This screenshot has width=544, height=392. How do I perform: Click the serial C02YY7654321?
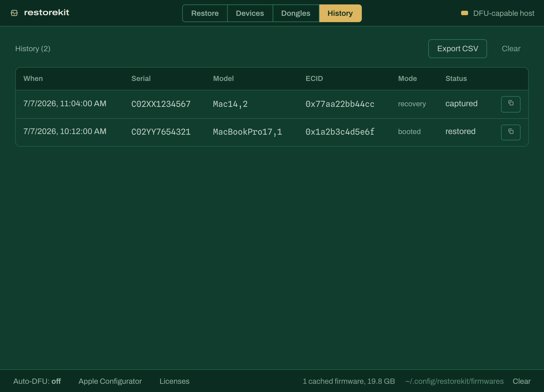(161, 132)
